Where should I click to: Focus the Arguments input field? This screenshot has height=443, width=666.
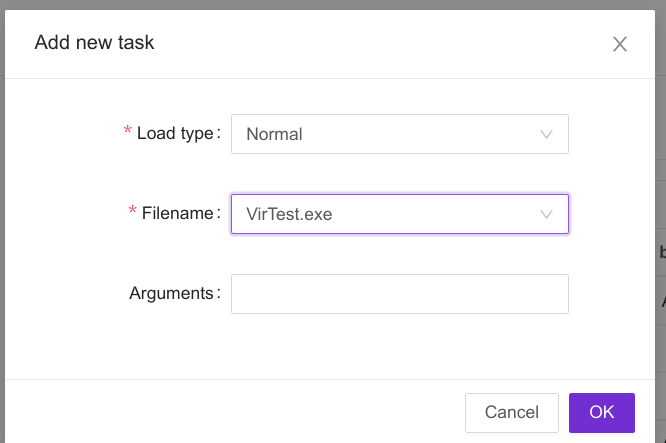coord(399,294)
